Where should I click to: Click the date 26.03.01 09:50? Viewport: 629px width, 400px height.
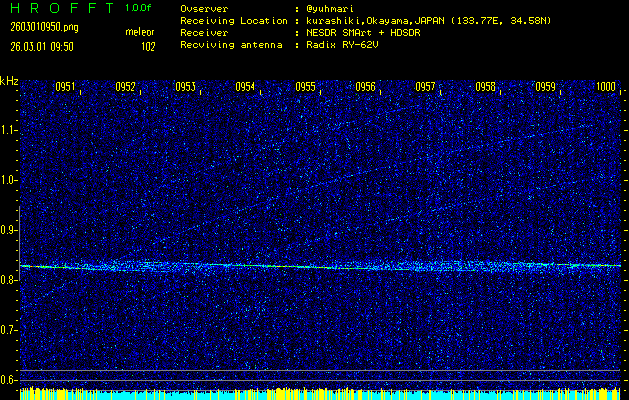[x=42, y=47]
